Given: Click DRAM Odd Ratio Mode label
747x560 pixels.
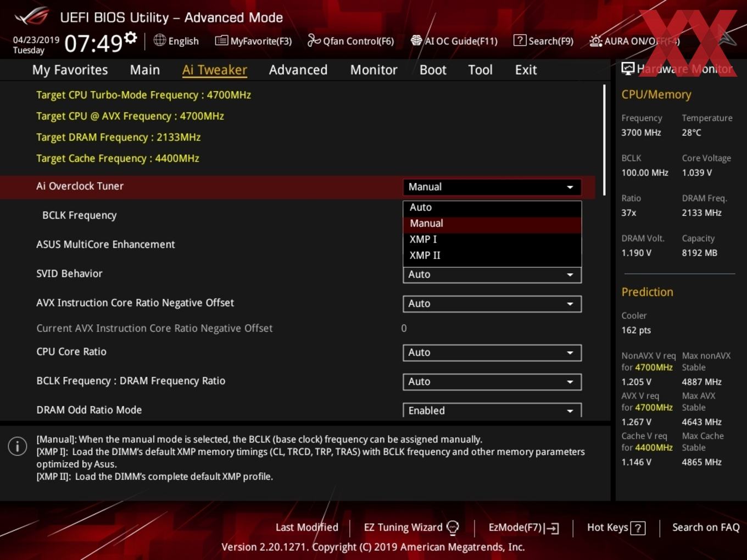Looking at the screenshot, I should click(x=89, y=410).
